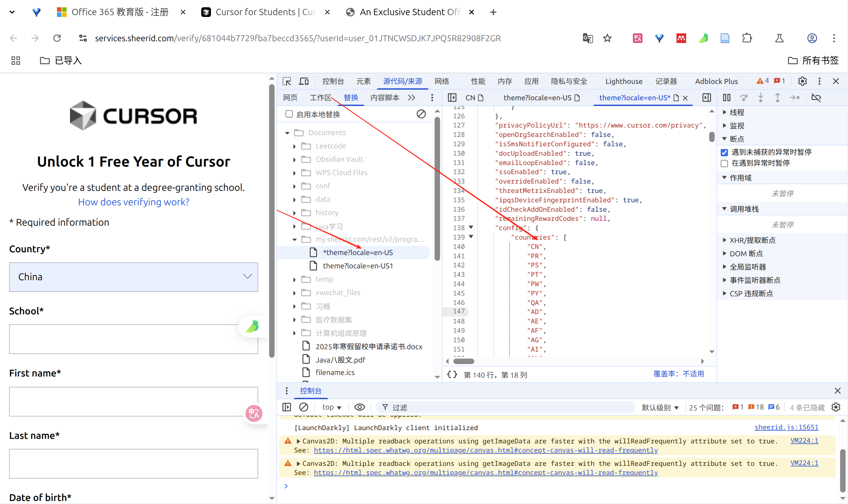This screenshot has width=848, height=504.
Task: Switch to the 控制台 DevTools tab
Action: 333,81
